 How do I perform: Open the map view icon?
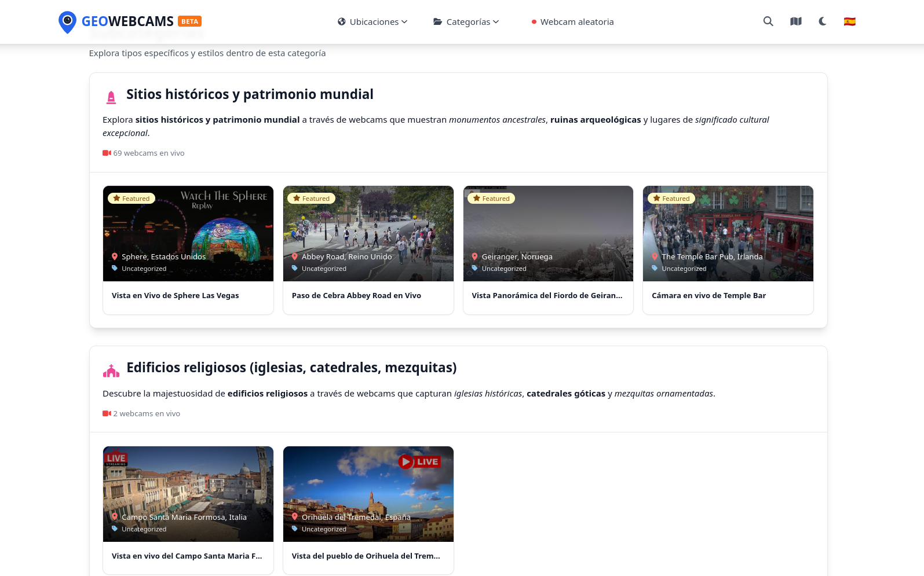coord(796,21)
